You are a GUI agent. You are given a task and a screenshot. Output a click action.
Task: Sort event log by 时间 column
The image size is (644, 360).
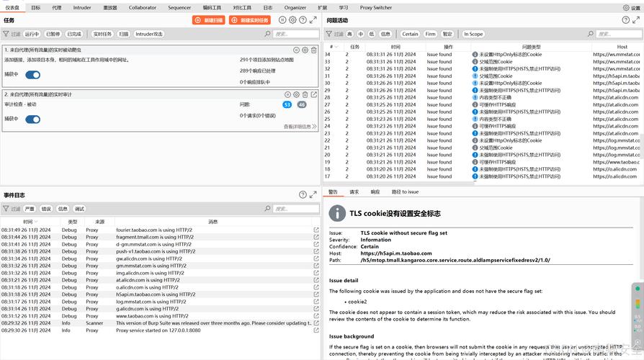tap(29, 222)
